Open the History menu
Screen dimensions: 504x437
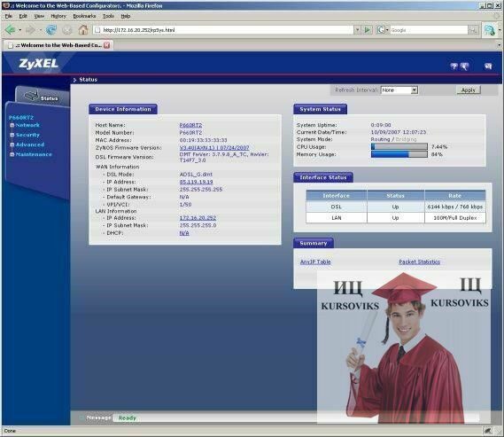pyautogui.click(x=58, y=16)
